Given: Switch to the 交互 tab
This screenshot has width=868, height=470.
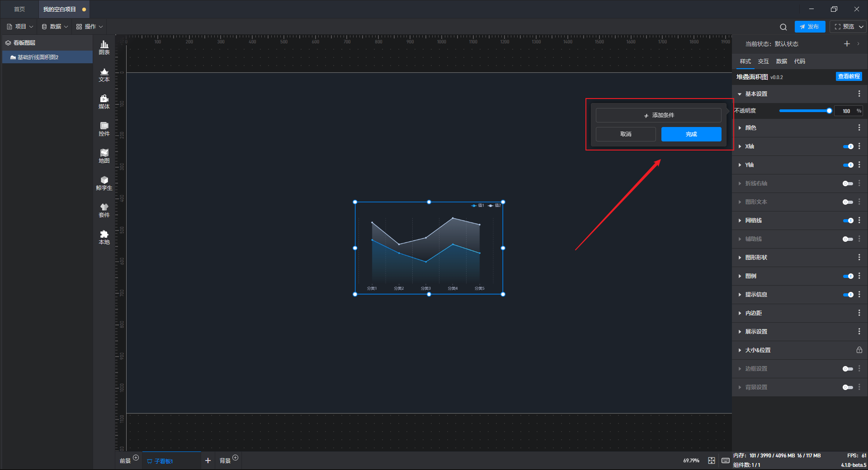Looking at the screenshot, I should 763,61.
